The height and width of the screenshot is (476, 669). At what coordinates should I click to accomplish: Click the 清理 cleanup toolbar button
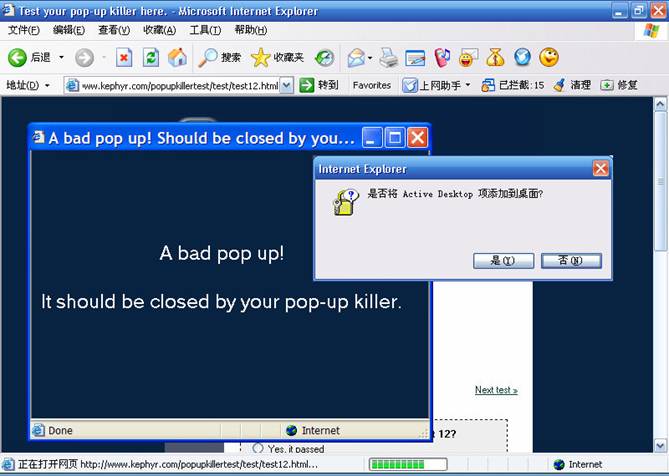coord(572,86)
